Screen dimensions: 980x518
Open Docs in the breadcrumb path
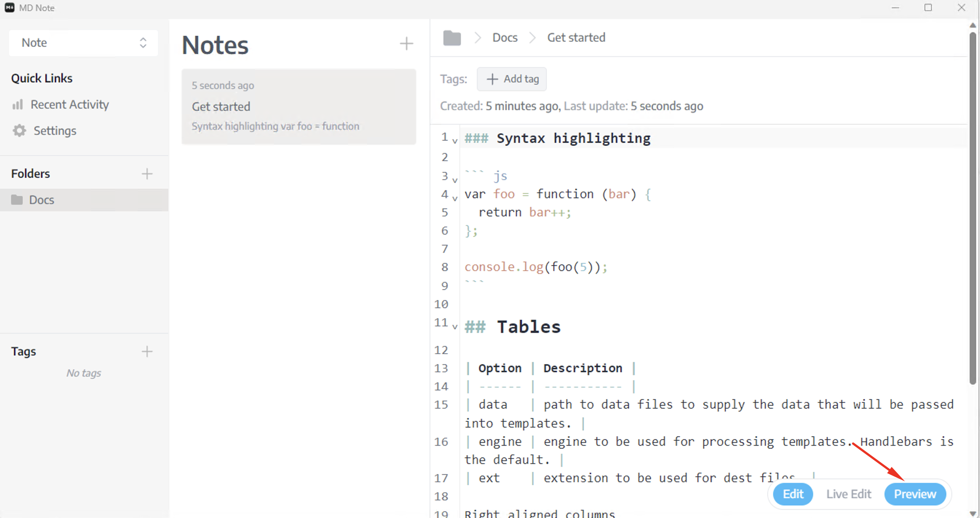(505, 38)
